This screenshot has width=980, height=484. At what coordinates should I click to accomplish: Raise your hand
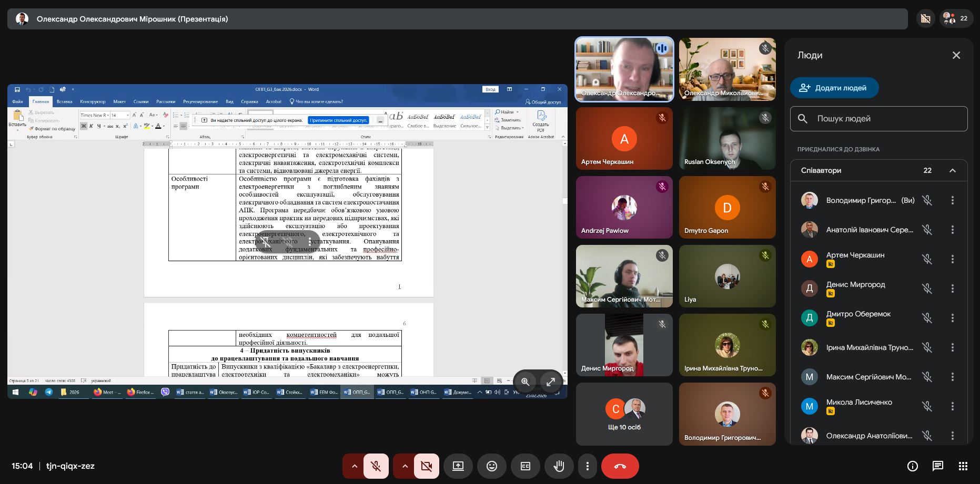559,466
